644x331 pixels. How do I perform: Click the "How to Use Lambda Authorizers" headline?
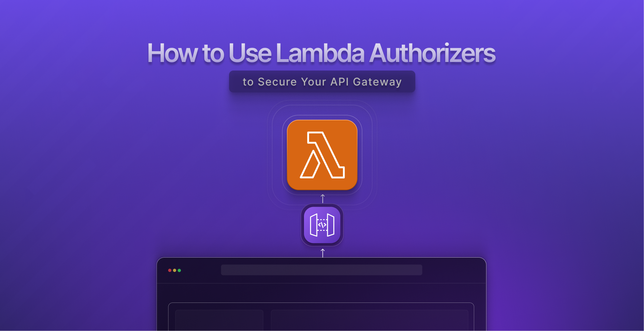pos(321,53)
